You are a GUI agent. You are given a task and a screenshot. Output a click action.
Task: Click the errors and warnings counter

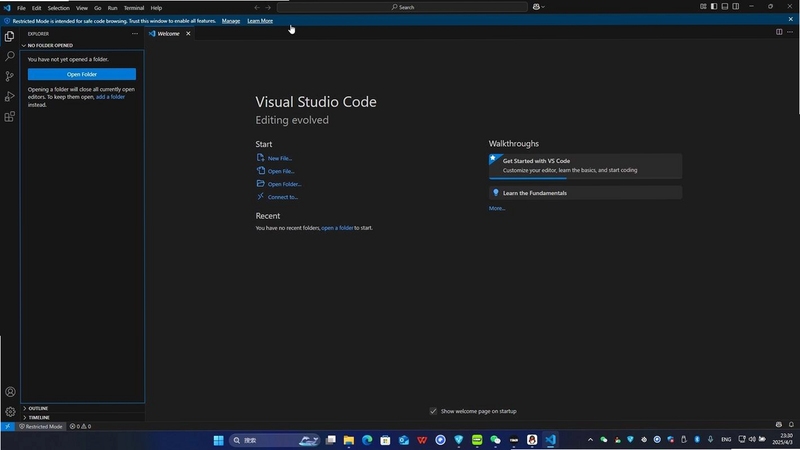click(80, 427)
